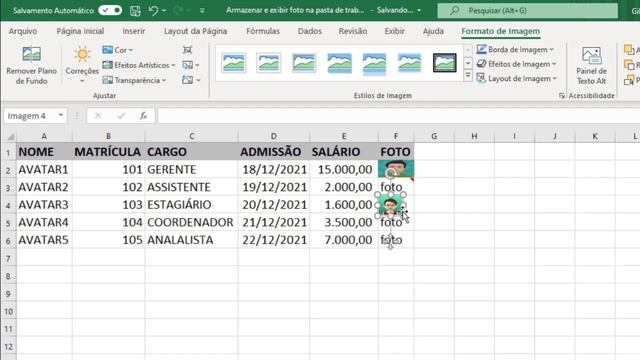640x360 pixels.
Task: Click the cell with 19/12/2021
Action: coord(274,187)
